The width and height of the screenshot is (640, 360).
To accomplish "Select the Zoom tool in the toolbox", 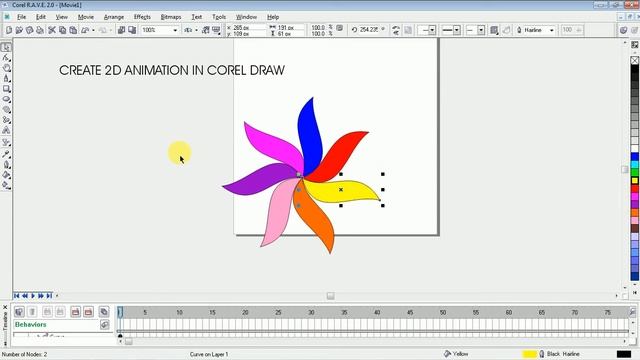I will pyautogui.click(x=6, y=68).
